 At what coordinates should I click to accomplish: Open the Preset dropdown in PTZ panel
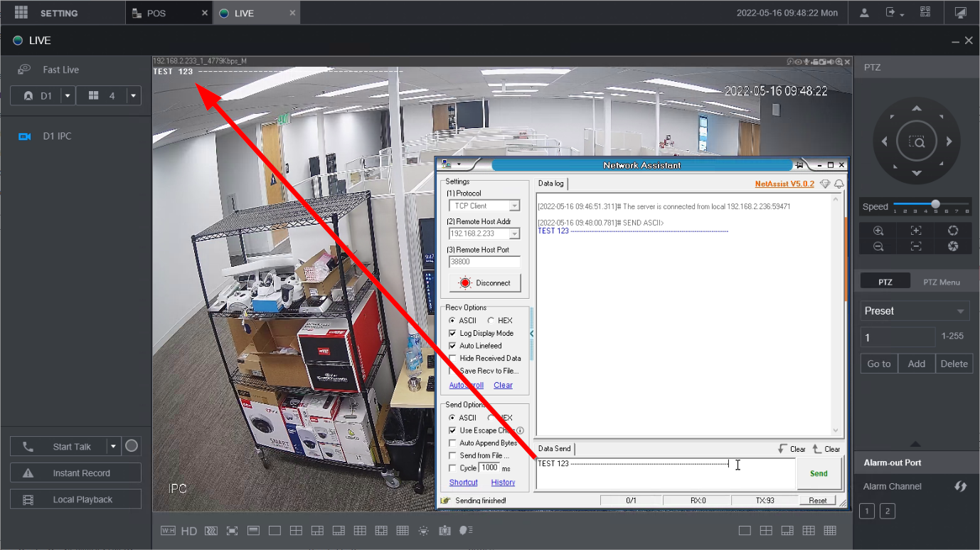[x=915, y=311]
